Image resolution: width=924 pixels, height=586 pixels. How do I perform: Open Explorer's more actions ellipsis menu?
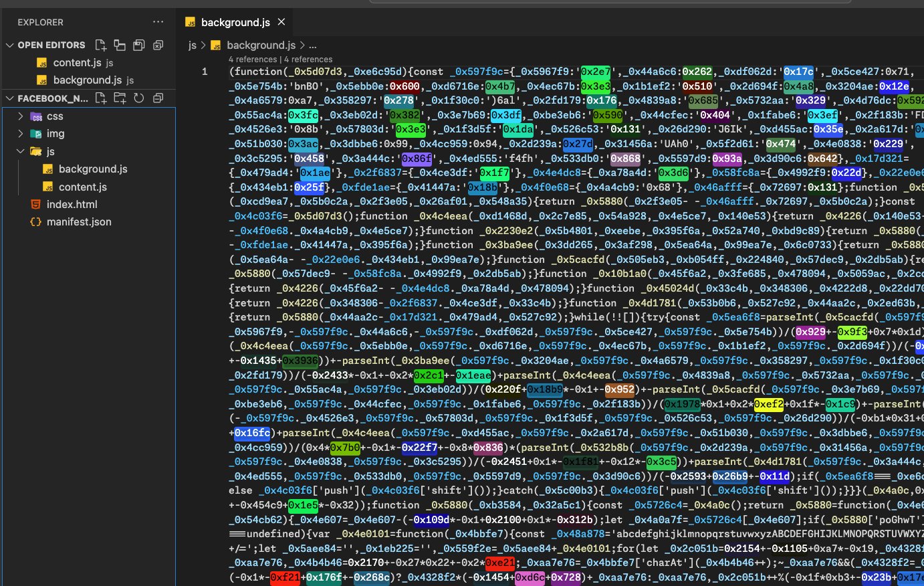click(x=158, y=22)
